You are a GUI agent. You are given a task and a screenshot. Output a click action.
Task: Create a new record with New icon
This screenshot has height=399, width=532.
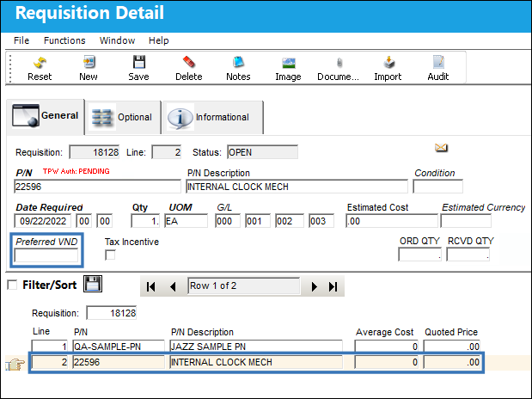pyautogui.click(x=89, y=63)
